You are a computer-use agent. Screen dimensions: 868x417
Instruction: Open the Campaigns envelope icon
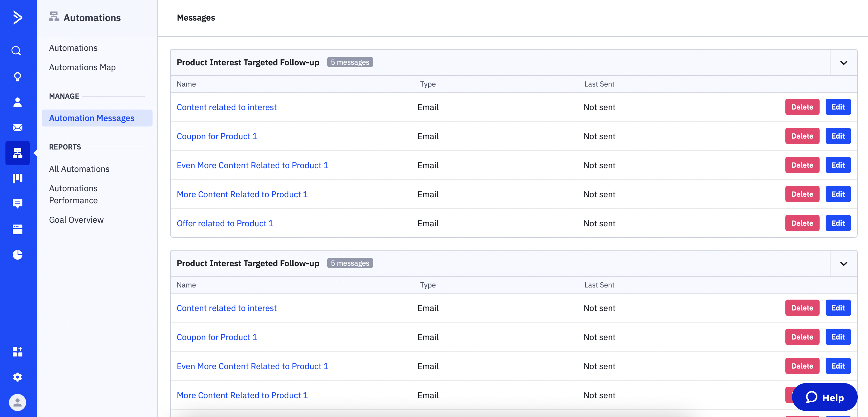tap(17, 128)
